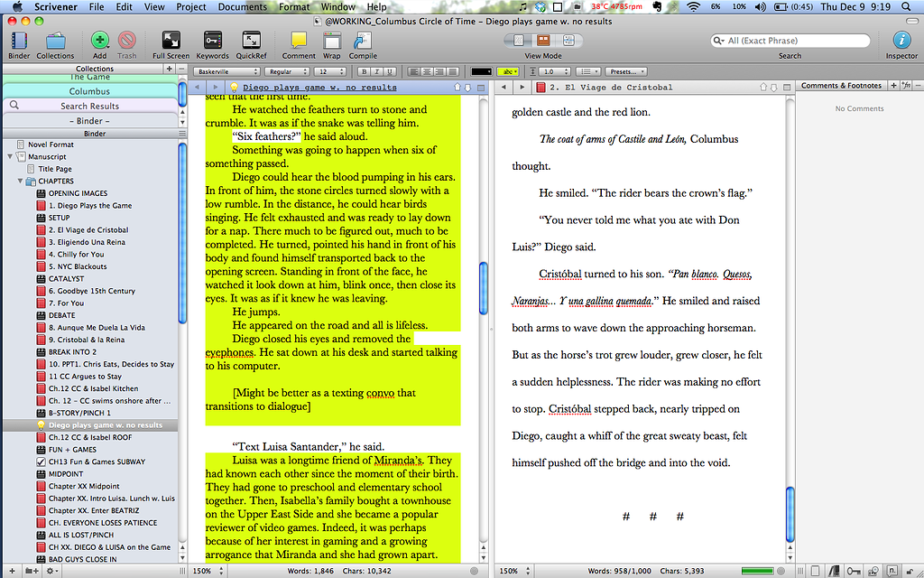Viewport: 924px width, 578px height.
Task: Open the Documents menu
Action: click(x=242, y=6)
